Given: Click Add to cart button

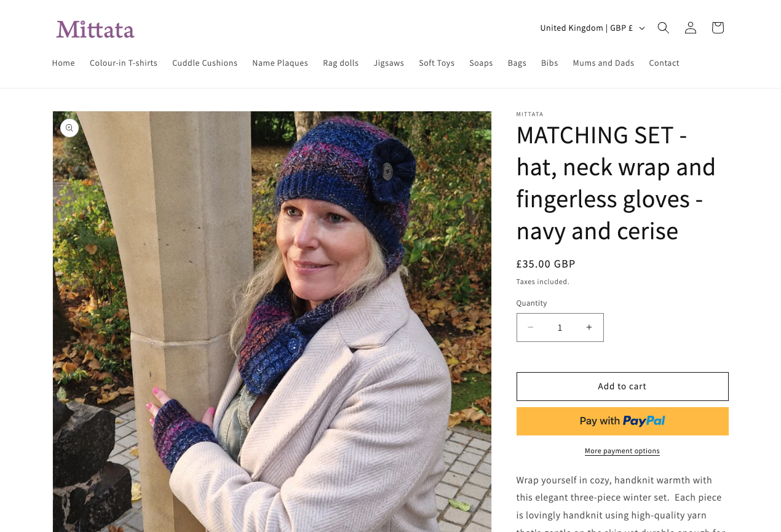Looking at the screenshot, I should pos(622,386).
